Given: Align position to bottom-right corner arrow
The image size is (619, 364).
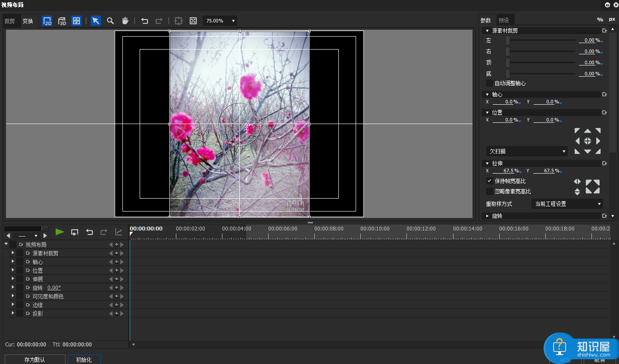Looking at the screenshot, I should (x=598, y=151).
